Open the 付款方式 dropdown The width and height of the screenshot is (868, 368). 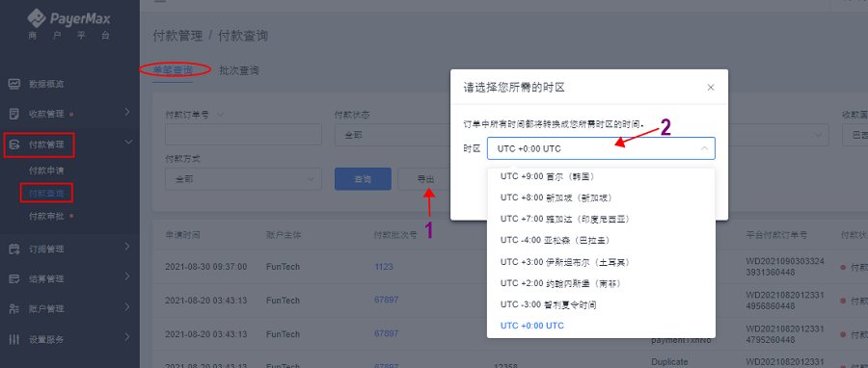(243, 179)
